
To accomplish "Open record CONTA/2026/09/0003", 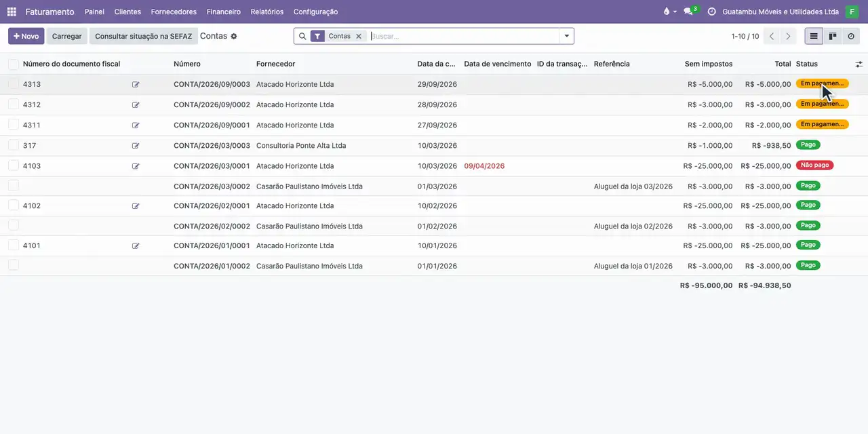I will click(212, 84).
